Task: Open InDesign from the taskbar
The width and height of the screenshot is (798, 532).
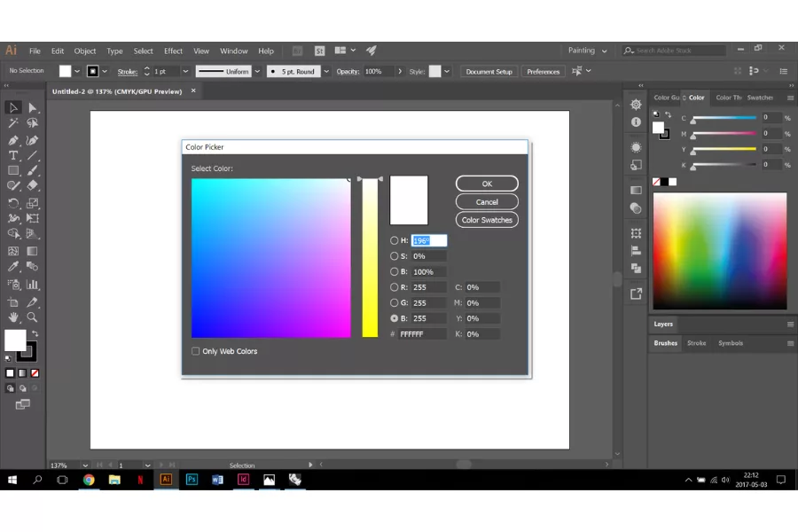Action: pos(243,479)
